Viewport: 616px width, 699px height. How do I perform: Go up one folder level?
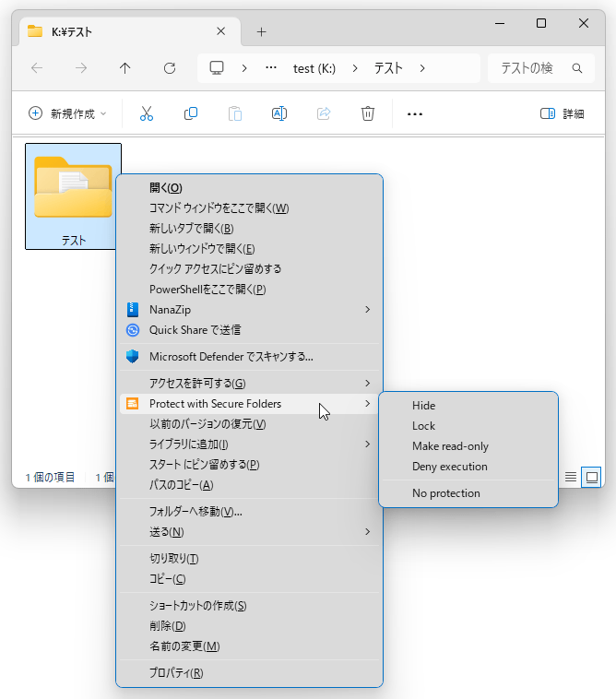click(x=124, y=68)
